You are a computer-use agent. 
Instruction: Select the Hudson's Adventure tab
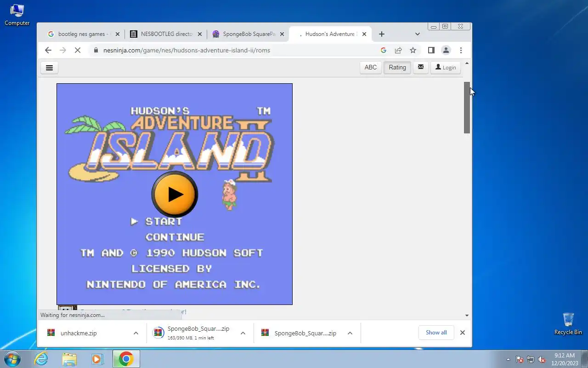coord(330,34)
